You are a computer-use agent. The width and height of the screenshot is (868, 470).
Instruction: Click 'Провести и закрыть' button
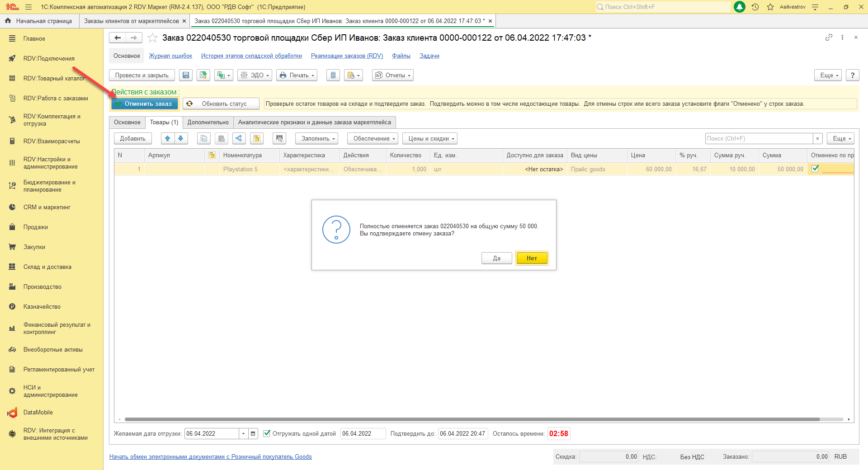pyautogui.click(x=142, y=75)
